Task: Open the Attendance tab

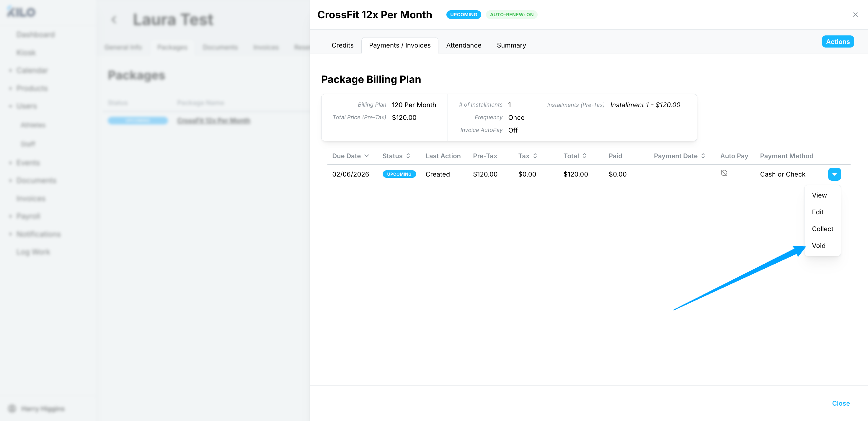Action: [x=463, y=45]
